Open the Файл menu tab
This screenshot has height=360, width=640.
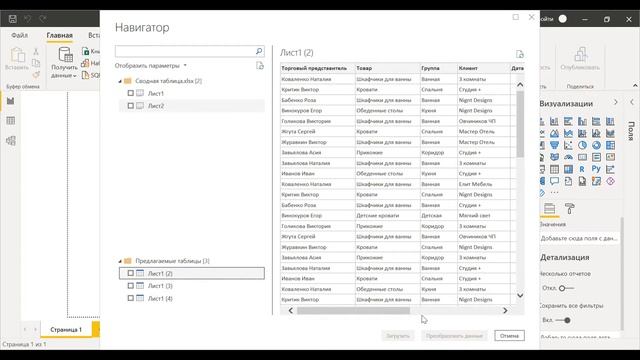pos(20,36)
